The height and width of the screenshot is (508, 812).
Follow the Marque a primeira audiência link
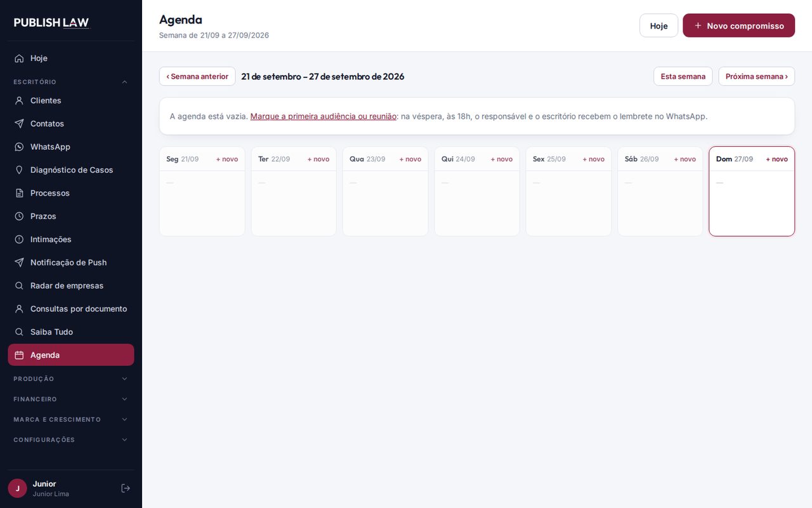tap(324, 116)
